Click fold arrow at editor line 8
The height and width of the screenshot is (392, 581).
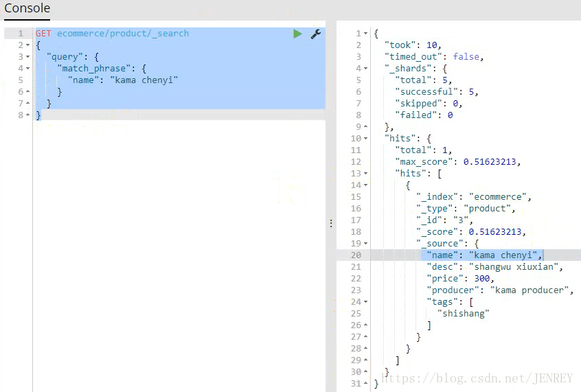[x=27, y=115]
